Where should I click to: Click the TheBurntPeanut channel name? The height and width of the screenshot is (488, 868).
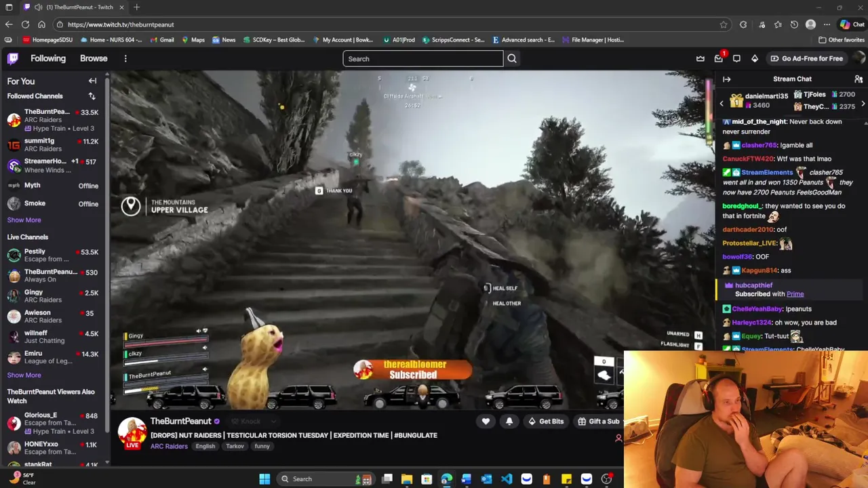pos(181,421)
